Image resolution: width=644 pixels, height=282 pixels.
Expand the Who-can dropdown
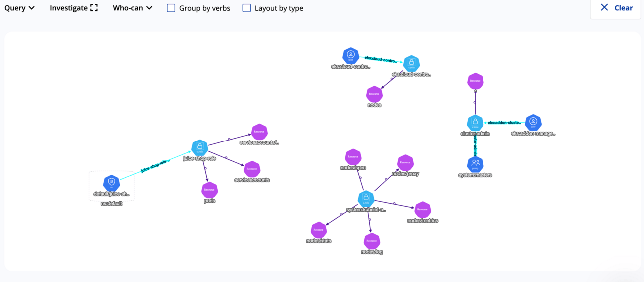[133, 8]
